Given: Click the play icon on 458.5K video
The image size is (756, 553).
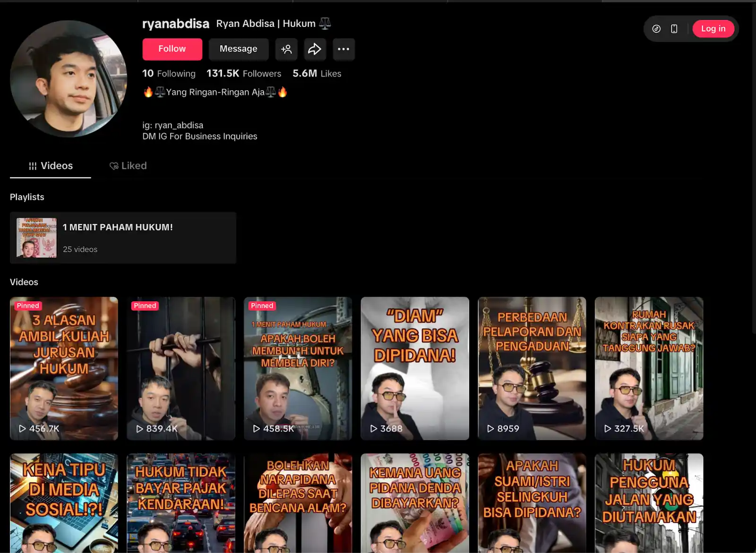Looking at the screenshot, I should click(x=257, y=428).
